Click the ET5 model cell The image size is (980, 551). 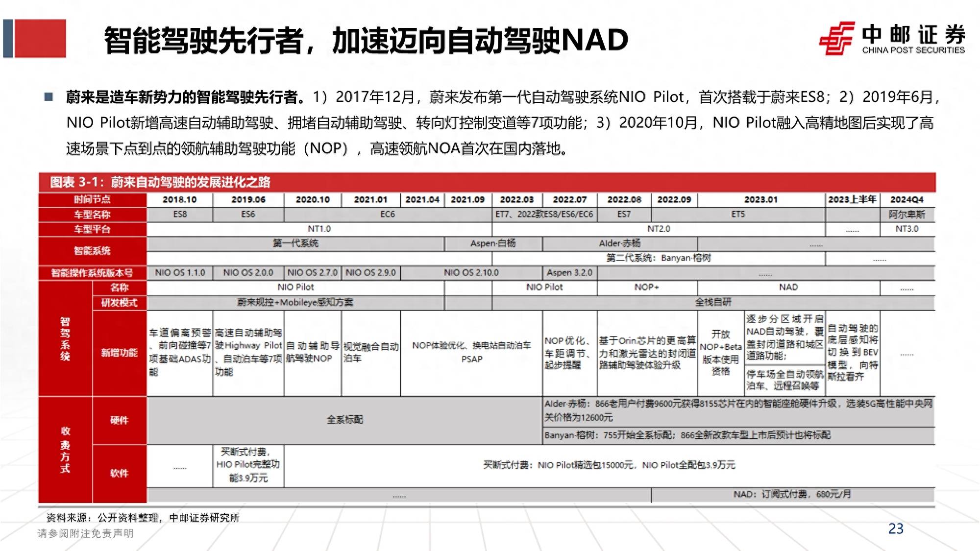738,214
